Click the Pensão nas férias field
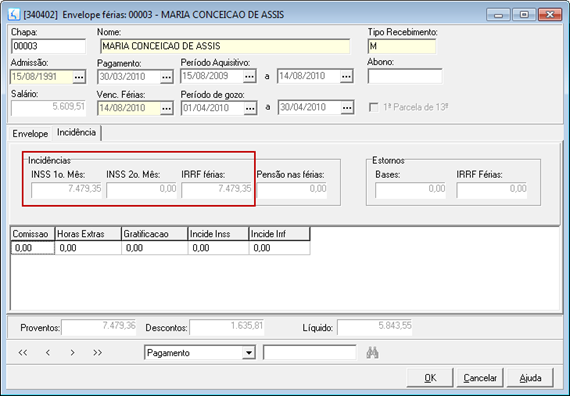Image resolution: width=570 pixels, height=396 pixels. click(x=292, y=190)
